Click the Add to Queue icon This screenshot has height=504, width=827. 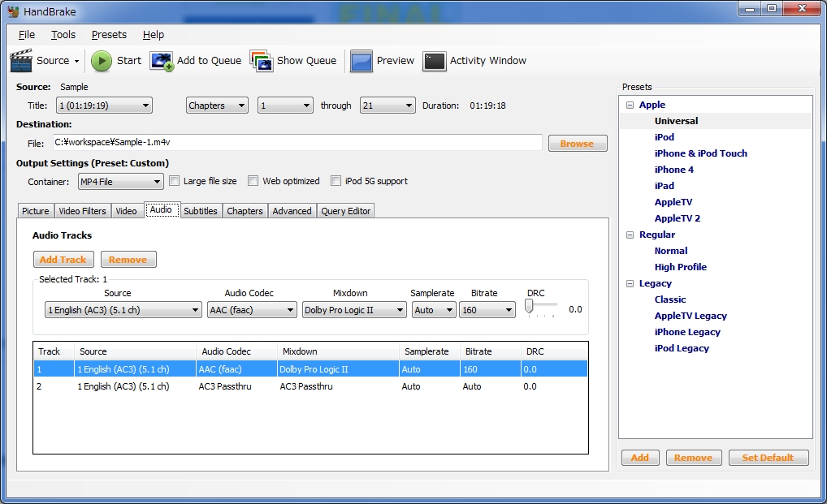click(x=162, y=61)
